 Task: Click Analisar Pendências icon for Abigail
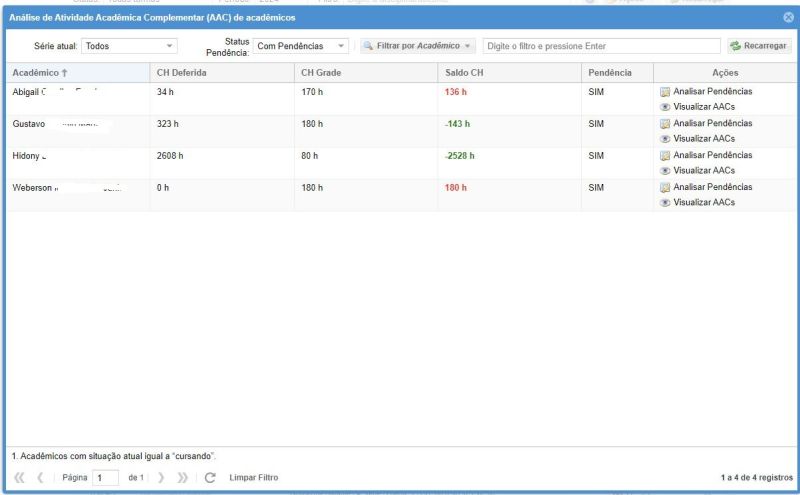pos(665,92)
